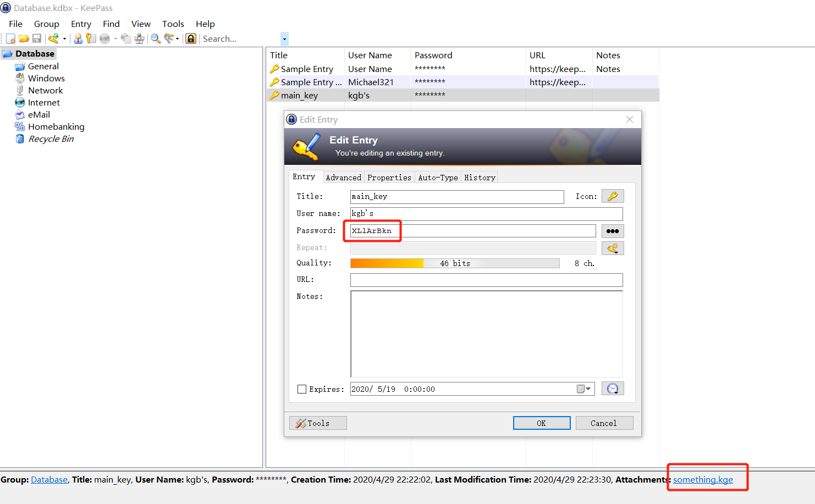Click the Copy Password toolbar icon
The height and width of the screenshot is (504, 815).
coord(91,38)
